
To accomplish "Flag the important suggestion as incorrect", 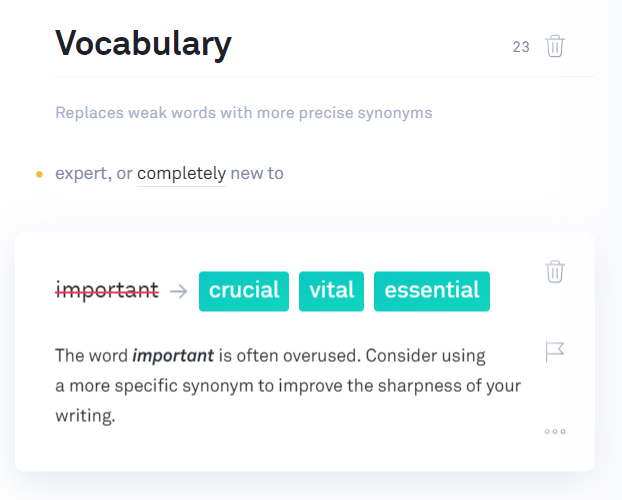I will 555,351.
